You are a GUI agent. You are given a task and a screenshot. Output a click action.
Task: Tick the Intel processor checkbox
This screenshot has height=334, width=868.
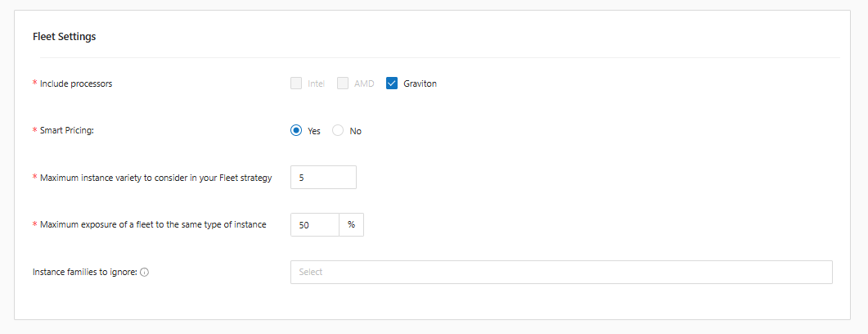(x=296, y=83)
